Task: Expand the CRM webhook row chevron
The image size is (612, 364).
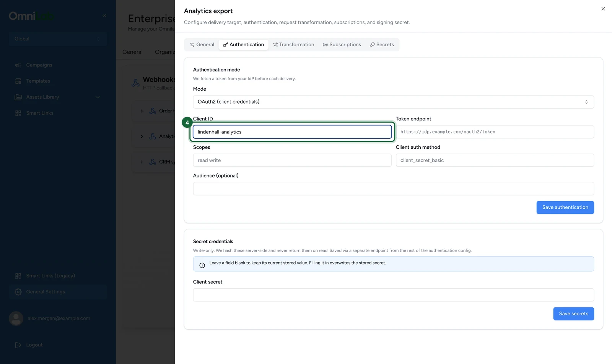Action: tap(142, 162)
